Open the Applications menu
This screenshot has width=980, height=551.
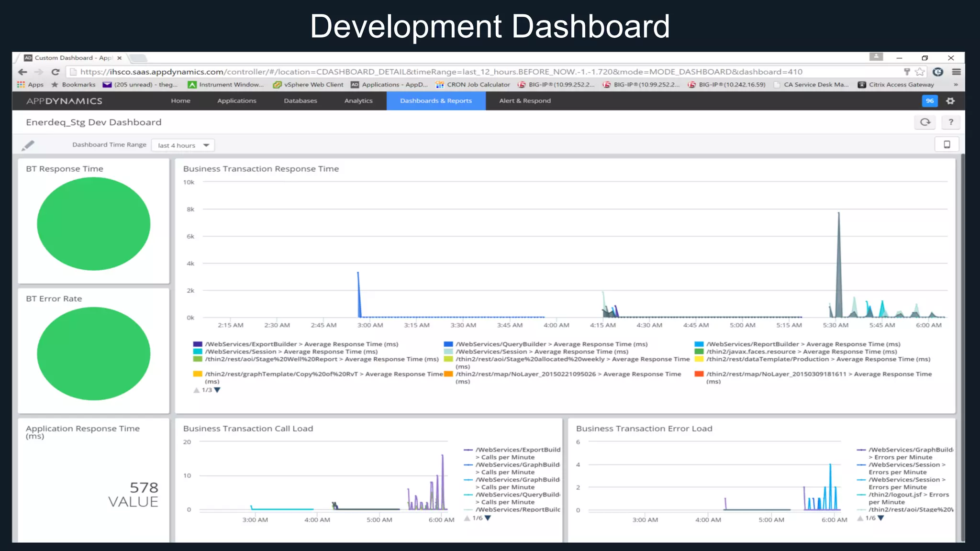[236, 101]
